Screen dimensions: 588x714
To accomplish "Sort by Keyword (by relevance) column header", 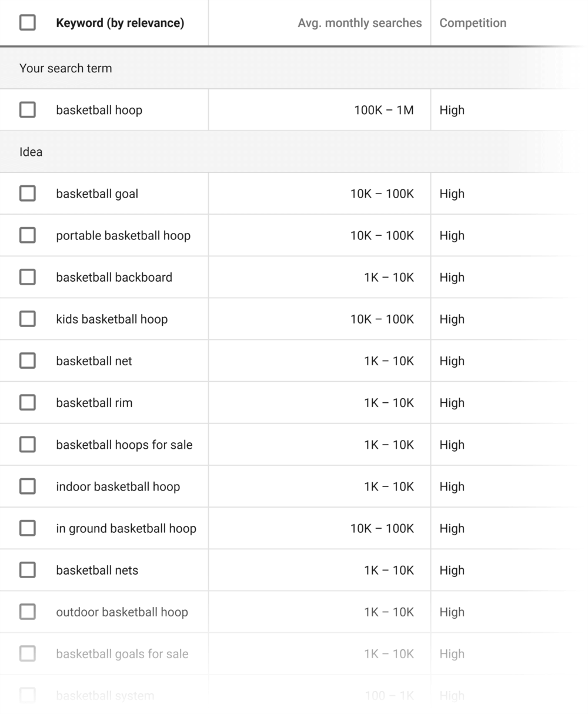I will [120, 23].
